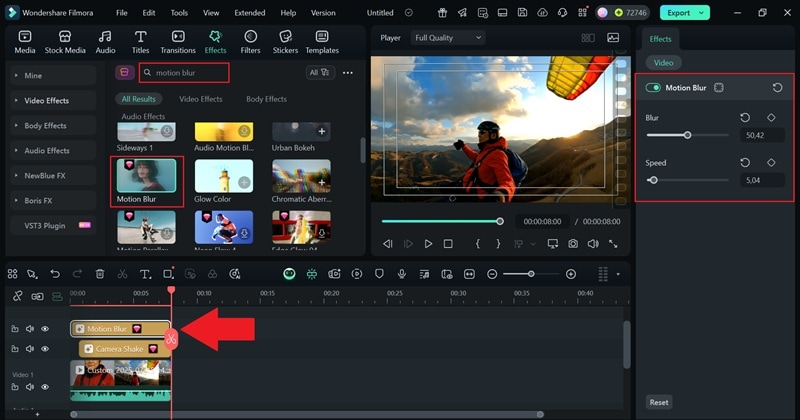
Task: Lock the Camera Shake track
Action: (15, 349)
